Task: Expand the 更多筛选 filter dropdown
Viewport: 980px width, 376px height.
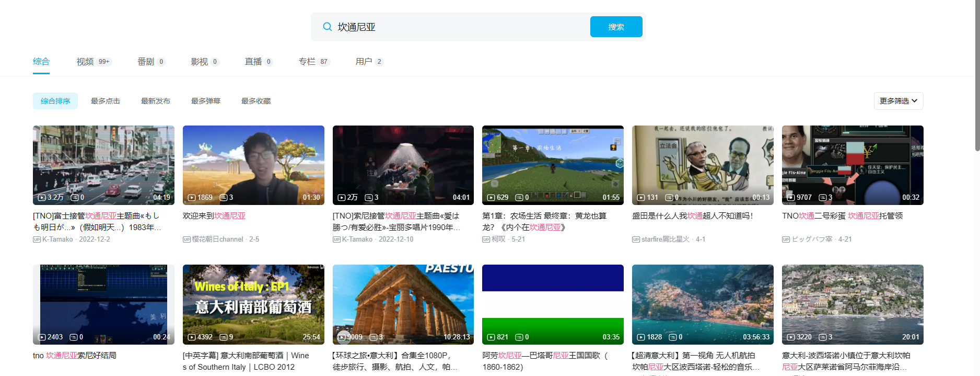Action: 899,101
